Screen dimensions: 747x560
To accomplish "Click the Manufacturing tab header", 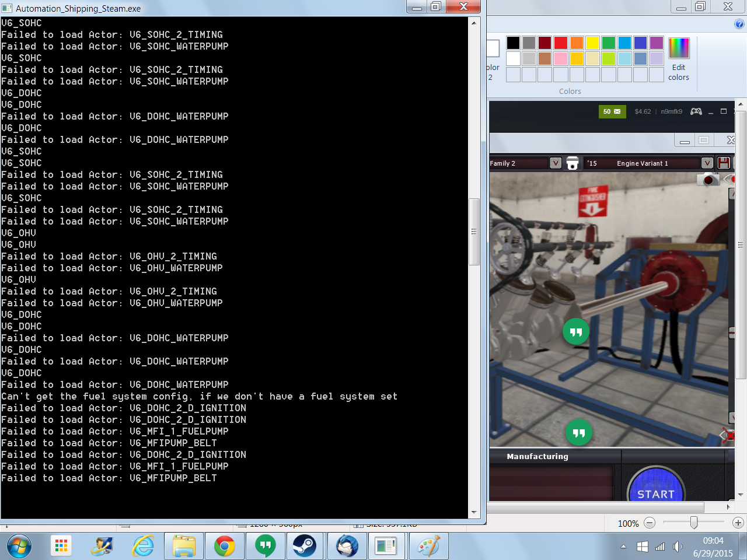I will 537,456.
